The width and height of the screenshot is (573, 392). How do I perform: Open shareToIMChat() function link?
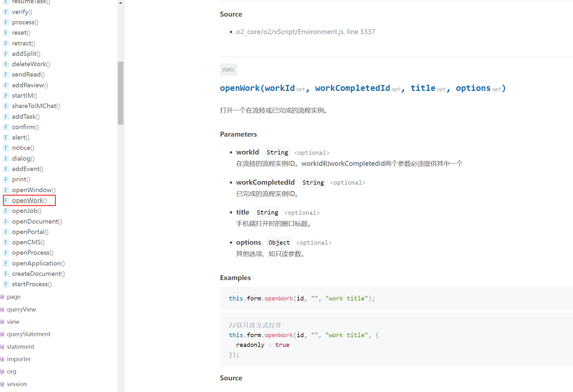pyautogui.click(x=36, y=106)
